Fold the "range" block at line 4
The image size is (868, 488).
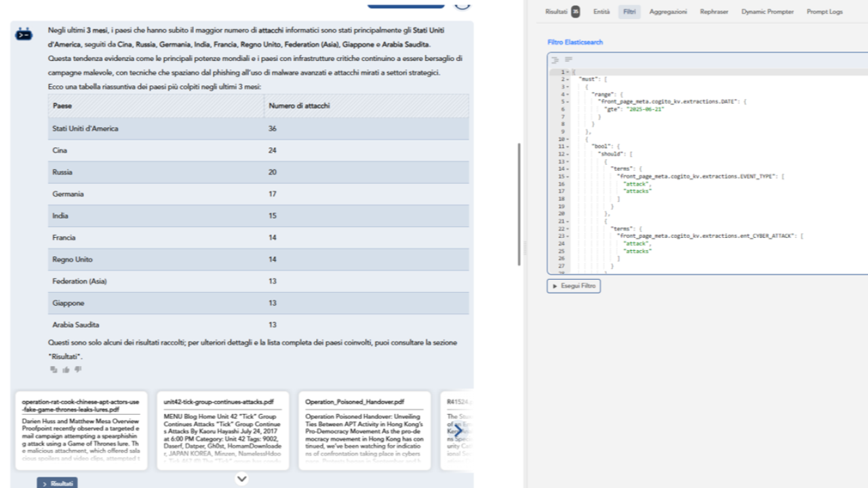click(568, 94)
